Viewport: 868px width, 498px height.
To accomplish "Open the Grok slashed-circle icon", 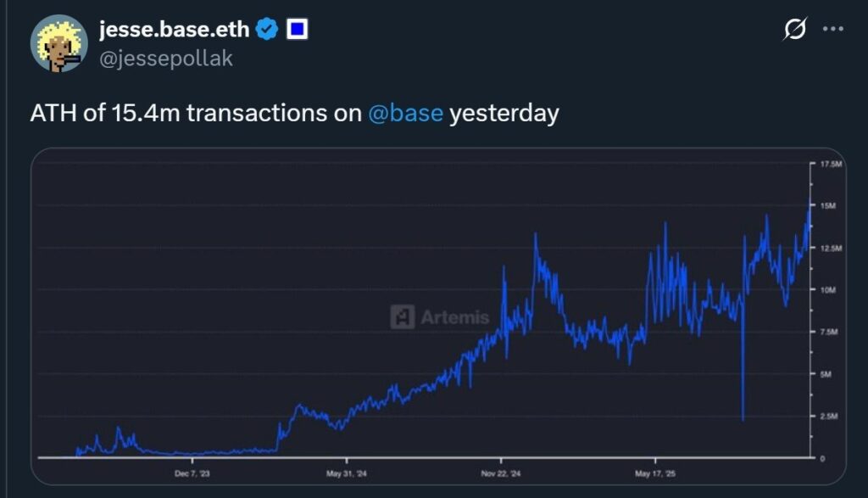I will point(794,30).
